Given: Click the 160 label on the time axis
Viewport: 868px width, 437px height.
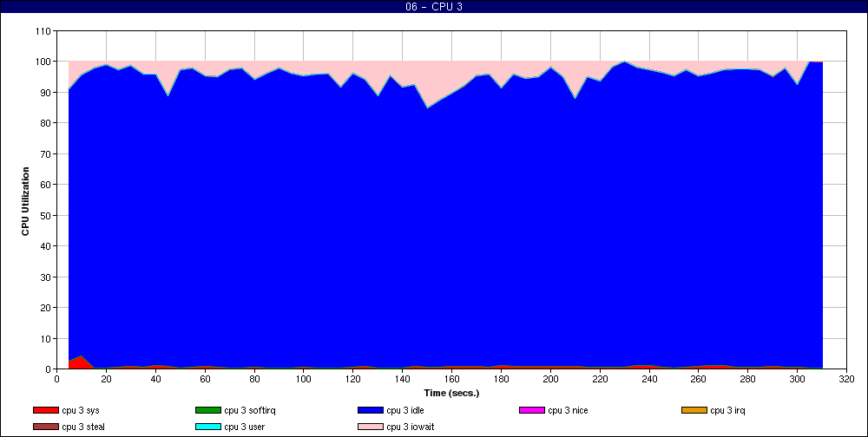Looking at the screenshot, I should [x=451, y=379].
